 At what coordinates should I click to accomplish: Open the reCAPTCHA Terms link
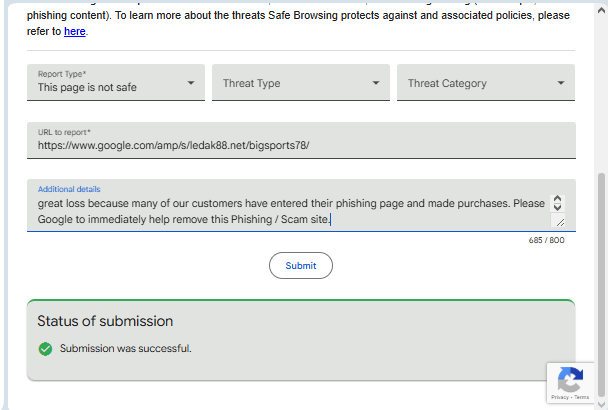(x=581, y=398)
